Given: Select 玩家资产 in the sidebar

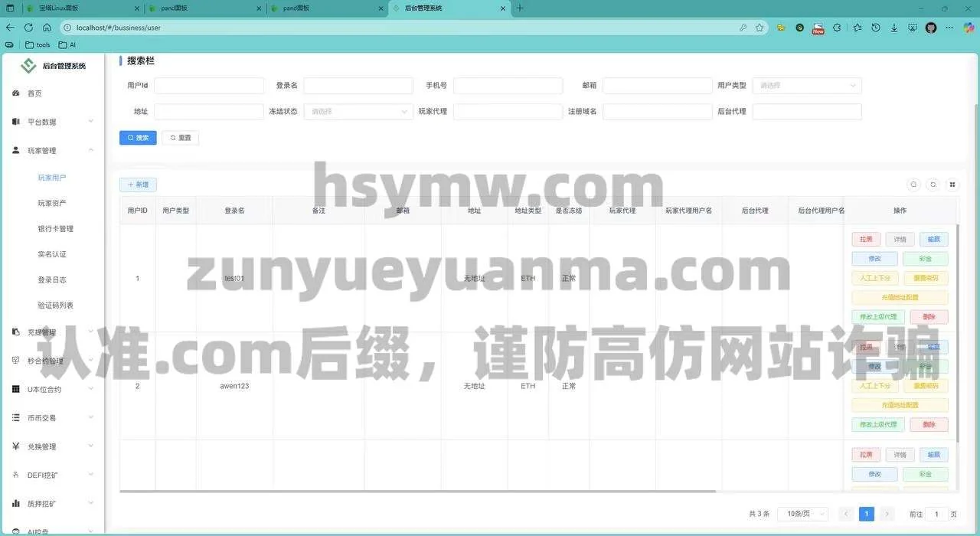Looking at the screenshot, I should [52, 203].
